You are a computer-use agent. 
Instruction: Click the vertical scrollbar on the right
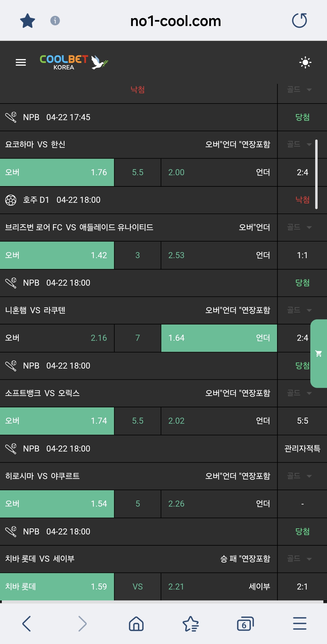316,174
